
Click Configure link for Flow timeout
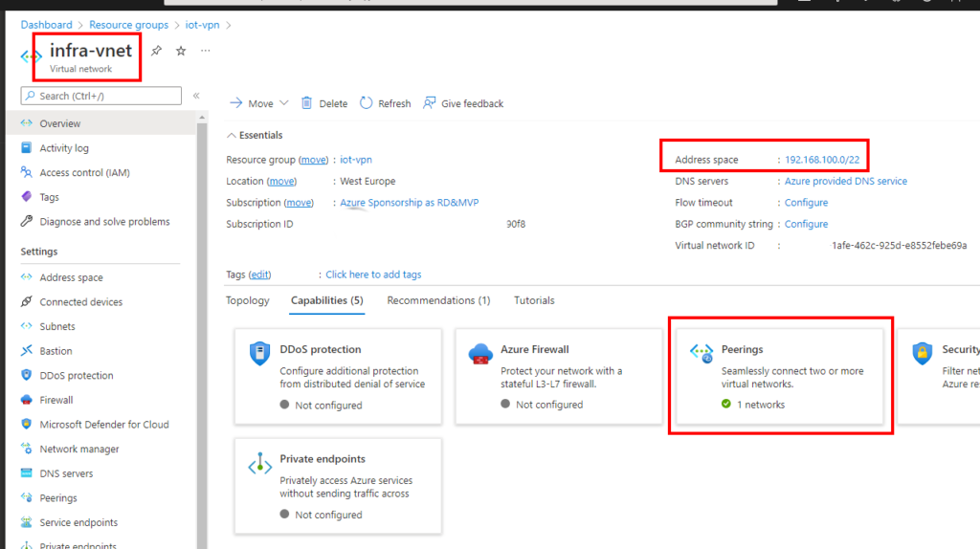[806, 203]
